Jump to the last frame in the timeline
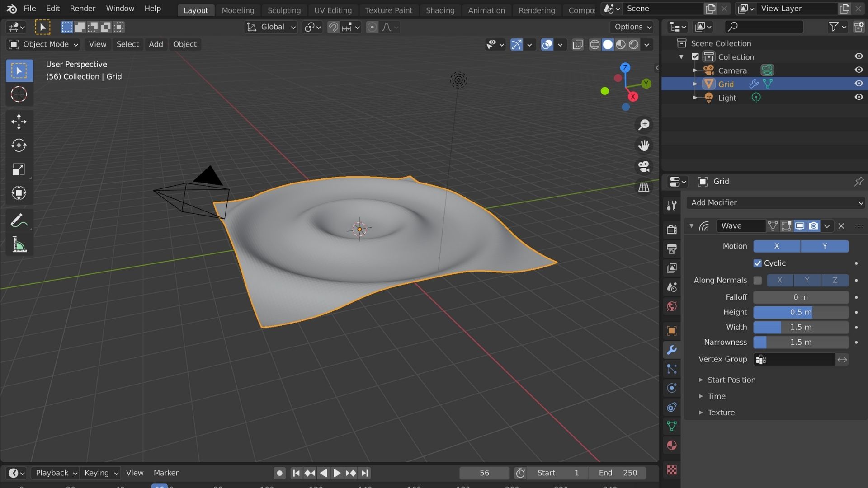 pos(364,473)
